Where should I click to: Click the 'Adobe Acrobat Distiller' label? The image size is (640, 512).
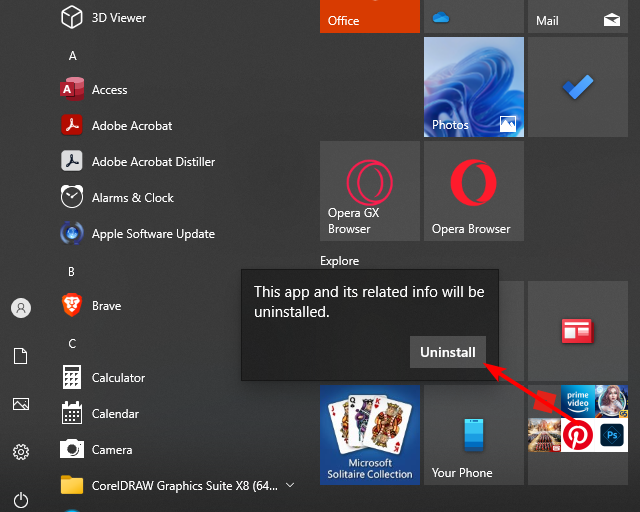click(153, 162)
